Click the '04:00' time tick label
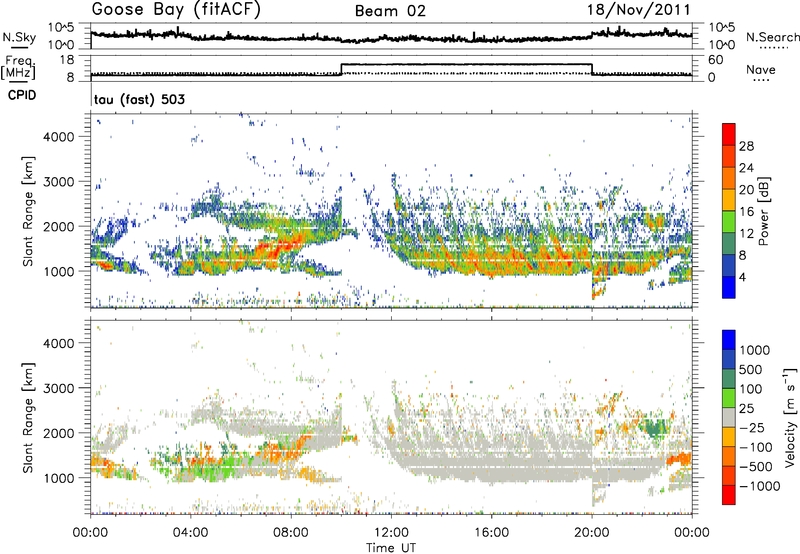The height and width of the screenshot is (554, 800). (190, 533)
